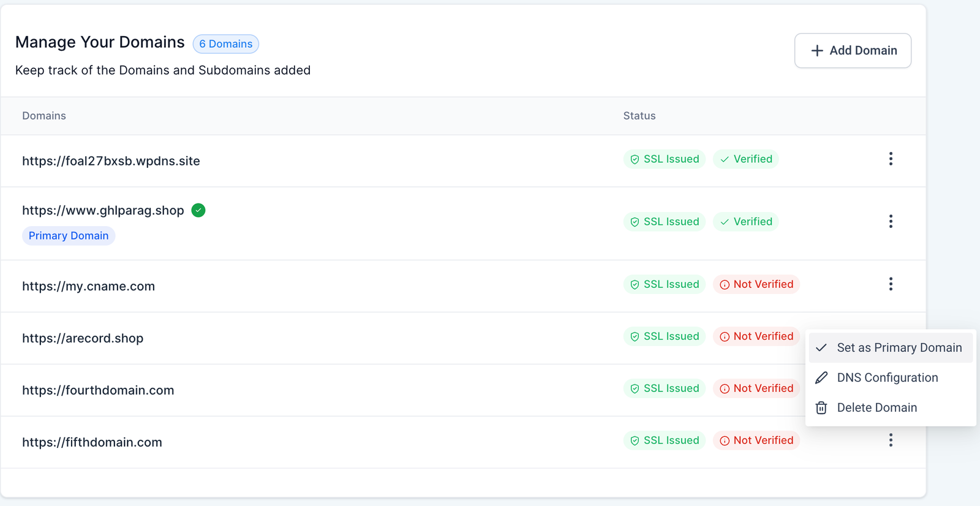Click Not Verified badge for fourthdomain.com

[756, 388]
